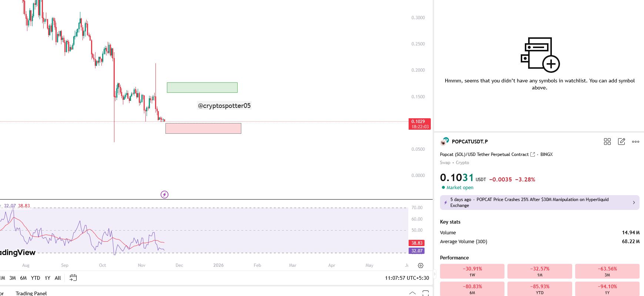Viewport: 644px width, 296px height.
Task: Click the Key stats heading
Action: pyautogui.click(x=450, y=222)
